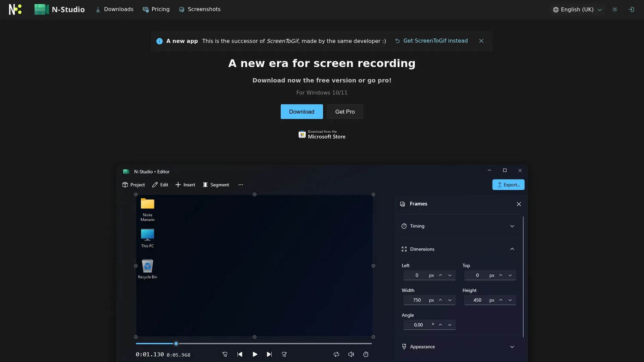The image size is (644, 362).
Task: Click the N logo in the top-left corner
Action: pos(15,9)
